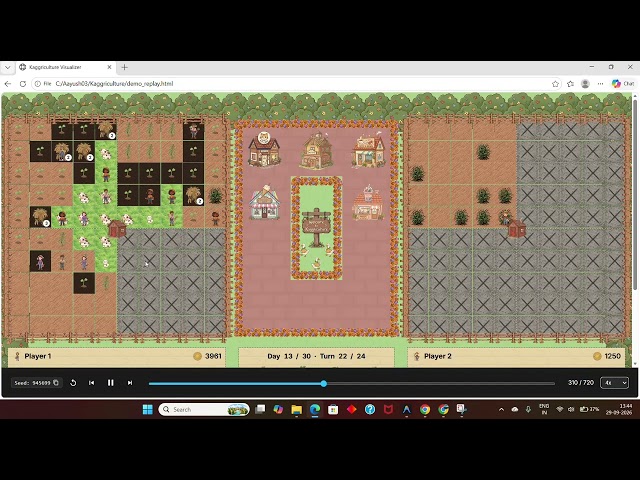Open Microsoft Store from the taskbar

333,409
